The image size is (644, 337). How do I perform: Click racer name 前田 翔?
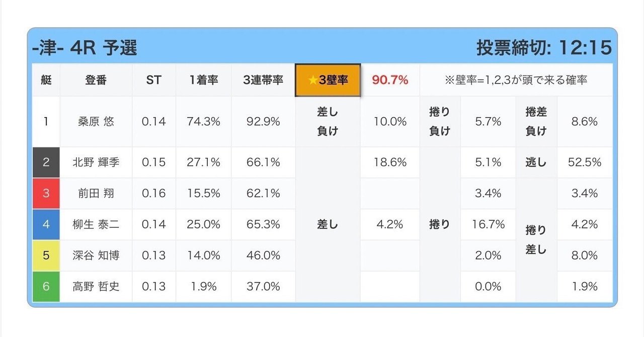[96, 193]
